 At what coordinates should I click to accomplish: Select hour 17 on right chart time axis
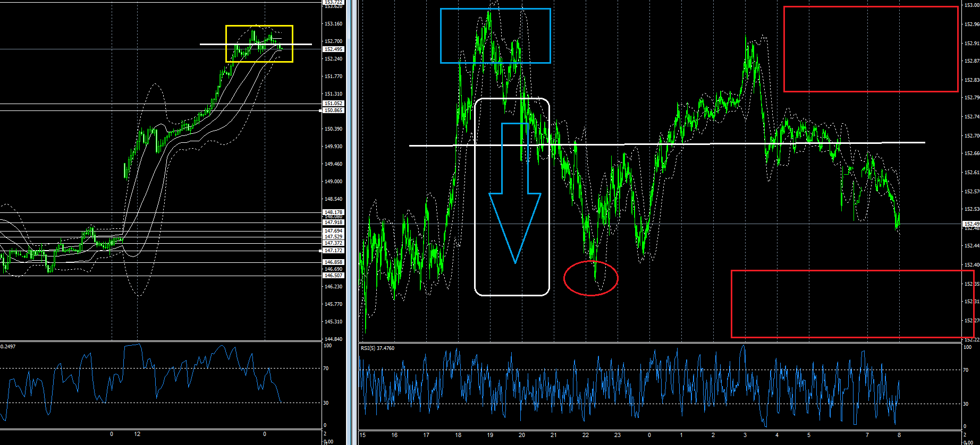click(426, 435)
